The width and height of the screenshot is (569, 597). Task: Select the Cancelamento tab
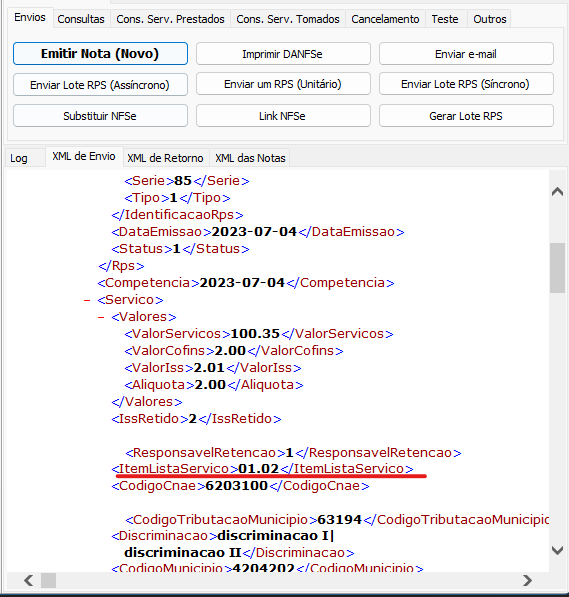tap(385, 19)
